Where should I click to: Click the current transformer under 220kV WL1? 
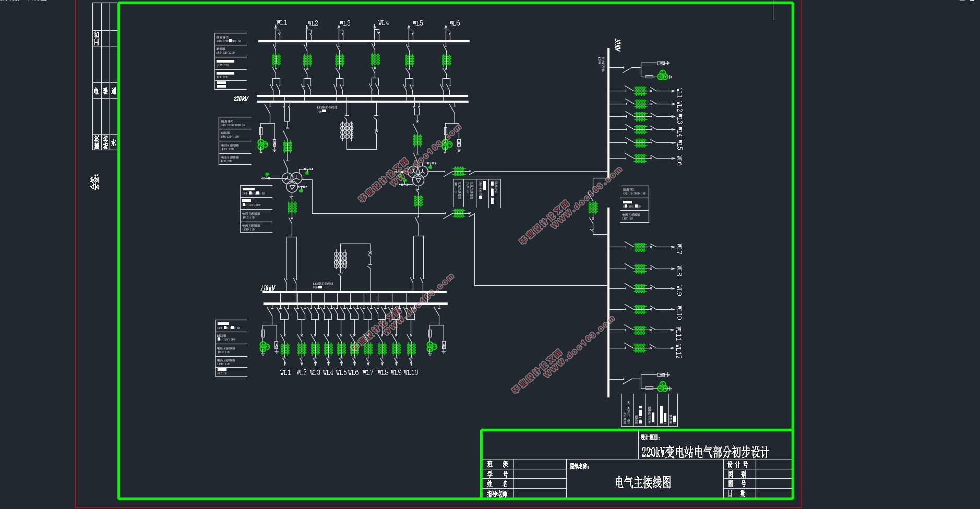(276, 60)
